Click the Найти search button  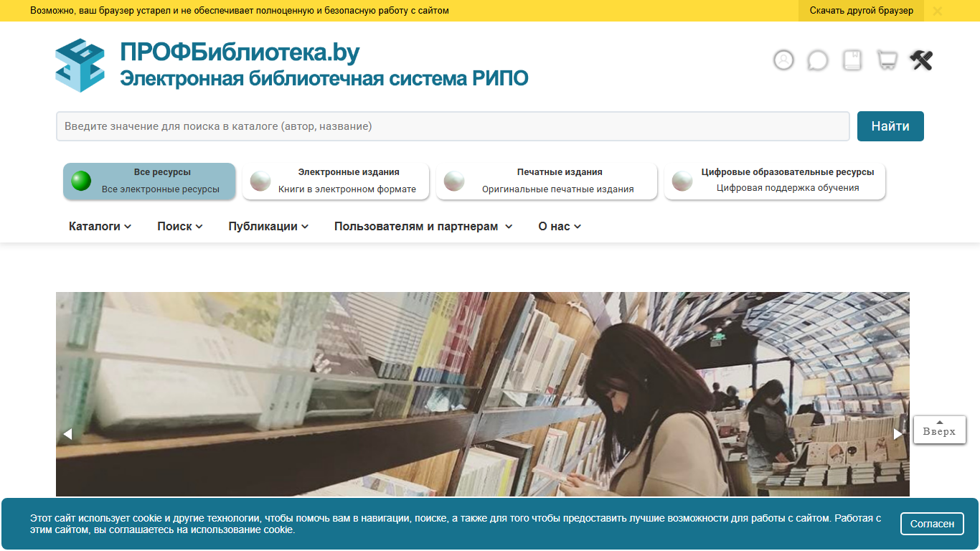coord(890,126)
